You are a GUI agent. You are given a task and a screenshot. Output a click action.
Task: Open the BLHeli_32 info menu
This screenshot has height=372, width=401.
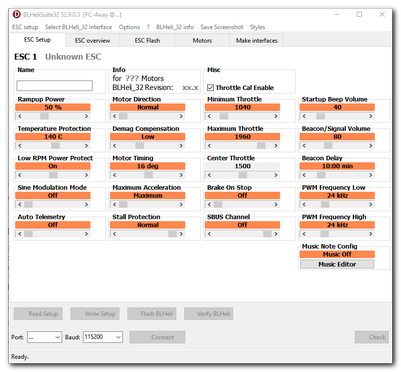pos(175,27)
